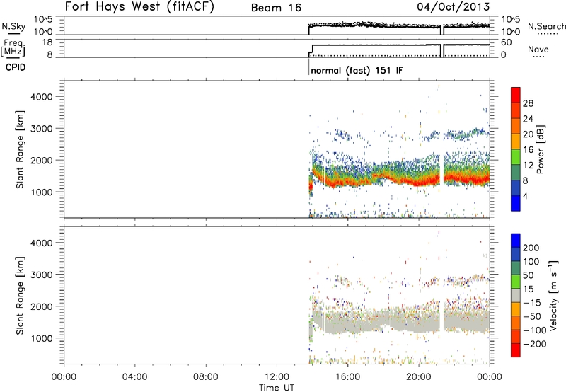
Task: Select the 'Beam 16' label
Action: [x=276, y=8]
